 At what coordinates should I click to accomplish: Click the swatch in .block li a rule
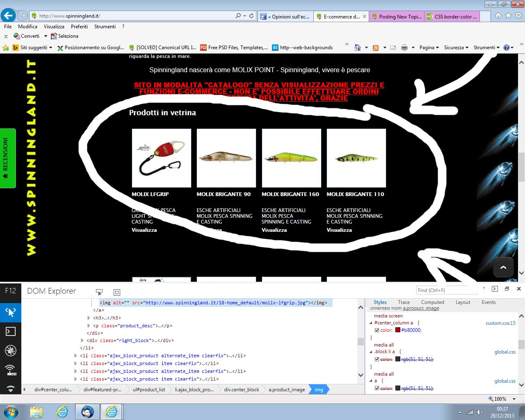[398, 359]
